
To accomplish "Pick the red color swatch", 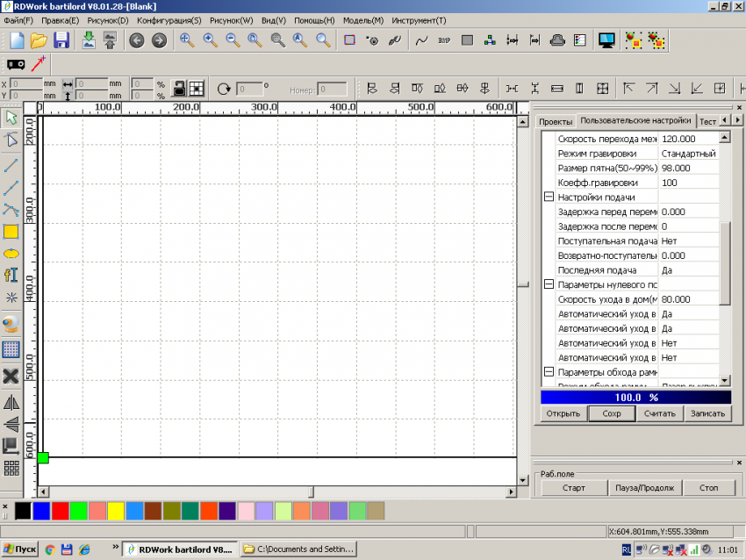I will click(61, 511).
